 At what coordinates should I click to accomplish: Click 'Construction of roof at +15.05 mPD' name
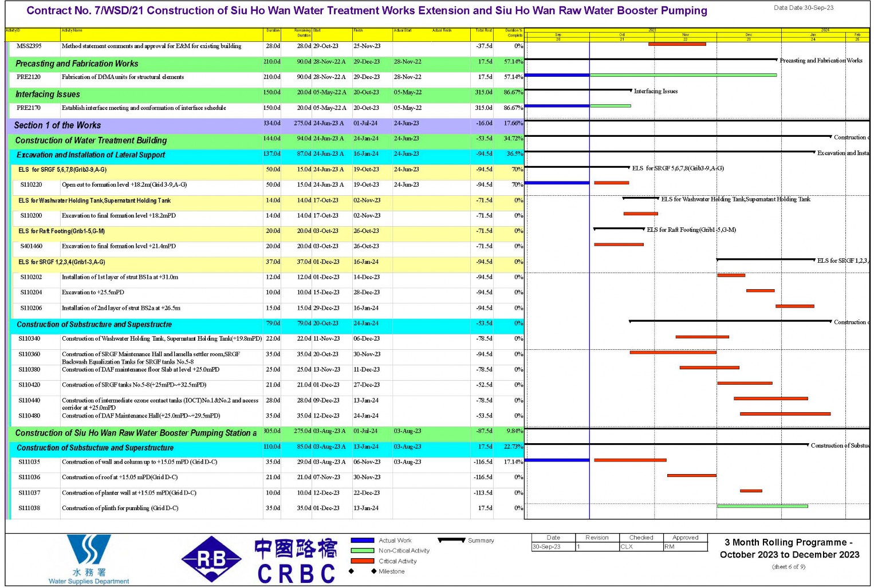click(x=120, y=477)
